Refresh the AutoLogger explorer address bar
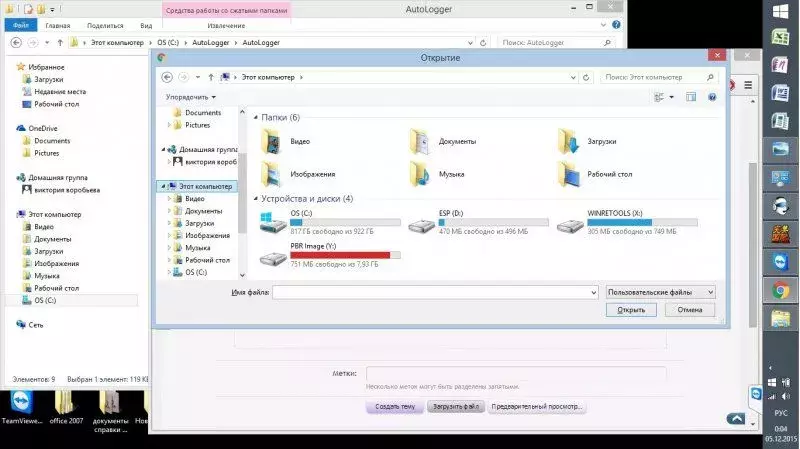800x449 pixels. (483, 43)
